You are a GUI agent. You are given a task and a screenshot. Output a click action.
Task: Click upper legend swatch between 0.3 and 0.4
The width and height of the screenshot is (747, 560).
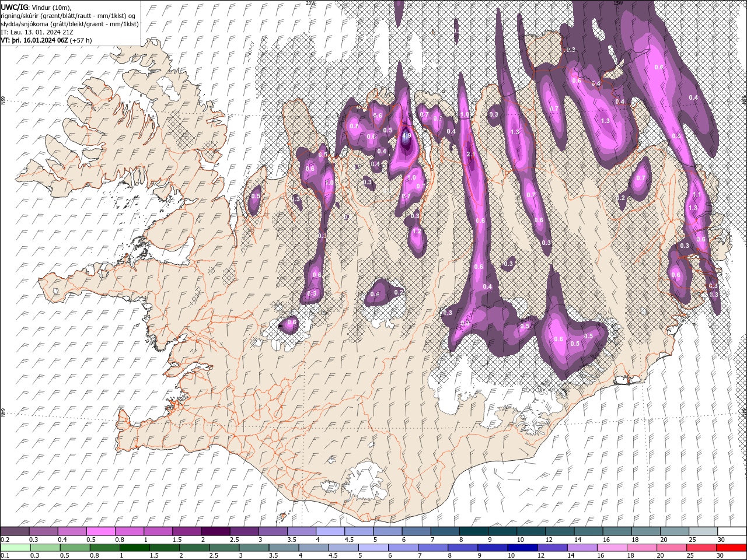(x=44, y=531)
